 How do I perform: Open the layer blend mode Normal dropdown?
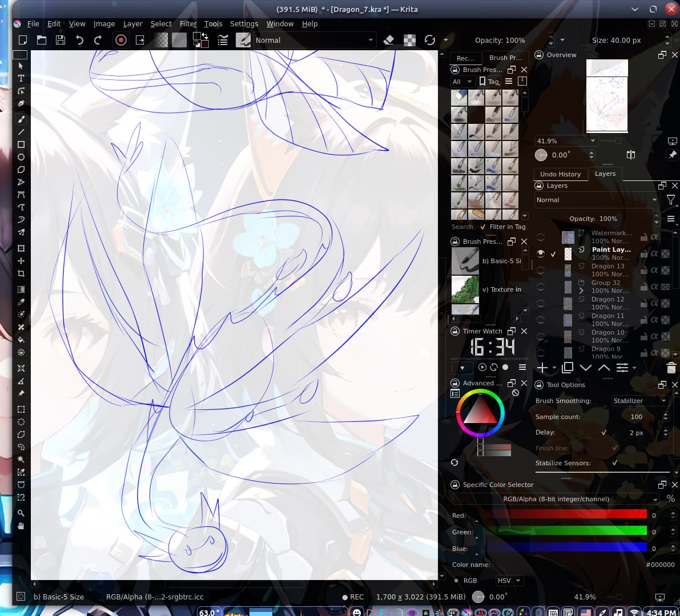click(597, 200)
